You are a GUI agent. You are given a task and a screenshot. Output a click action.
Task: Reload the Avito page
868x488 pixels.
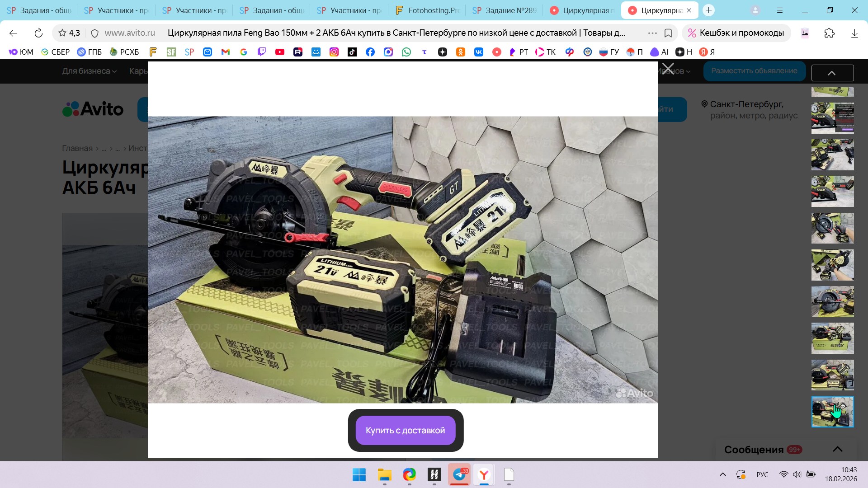(38, 33)
